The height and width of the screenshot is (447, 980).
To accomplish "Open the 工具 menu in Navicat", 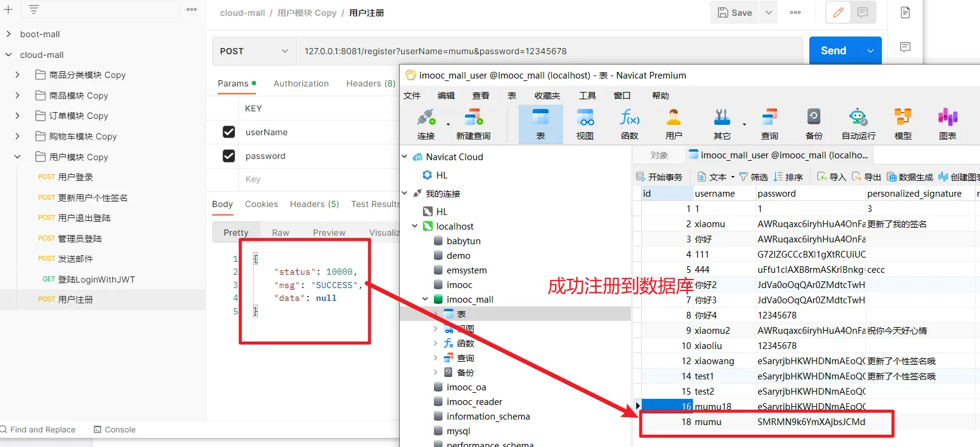I will [588, 96].
